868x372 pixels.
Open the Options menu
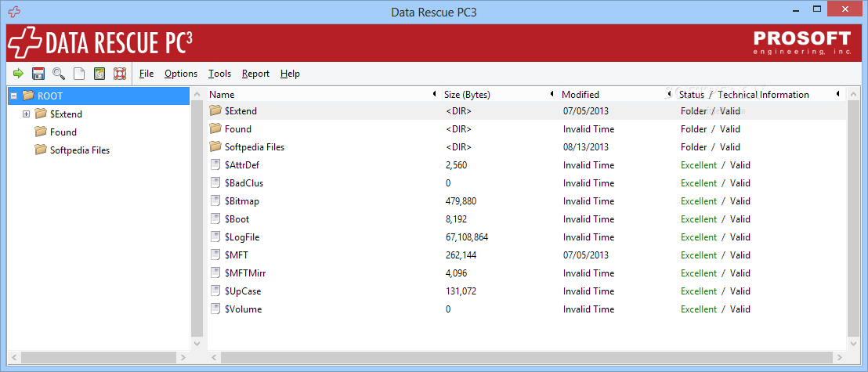(x=181, y=74)
